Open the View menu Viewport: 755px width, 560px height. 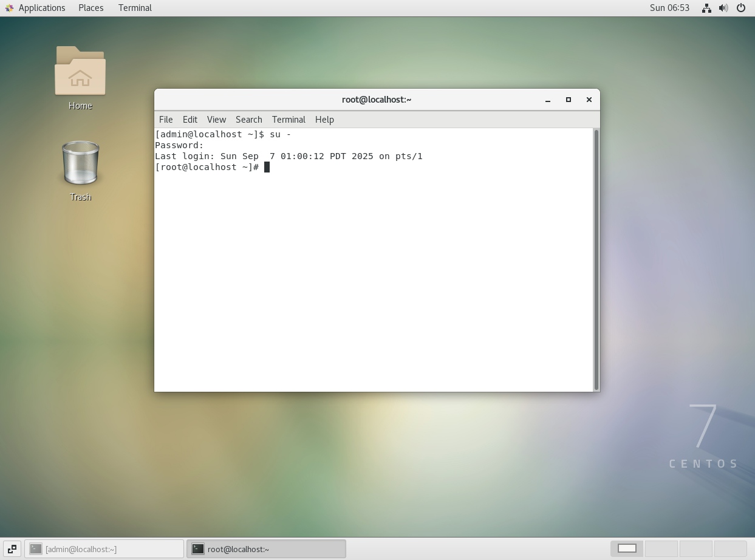point(216,120)
